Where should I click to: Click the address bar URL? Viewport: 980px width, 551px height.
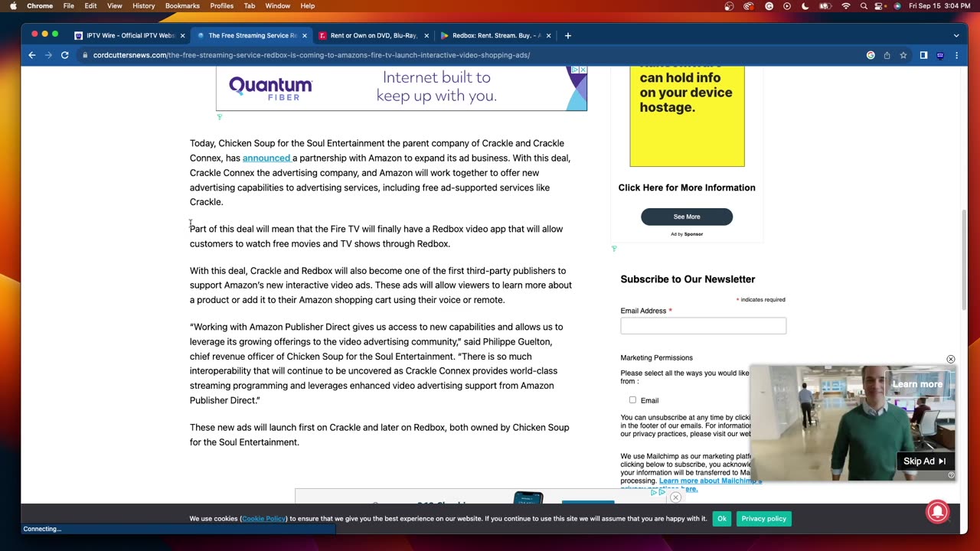(312, 55)
